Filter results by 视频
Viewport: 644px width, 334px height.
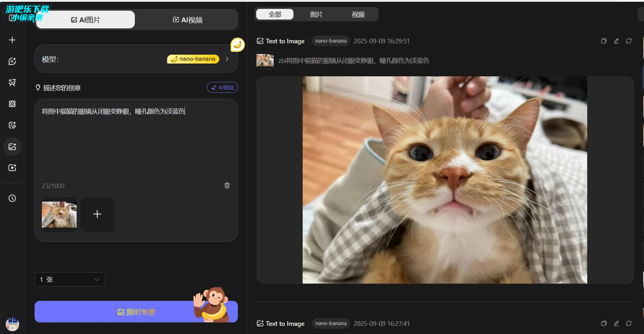click(x=358, y=14)
